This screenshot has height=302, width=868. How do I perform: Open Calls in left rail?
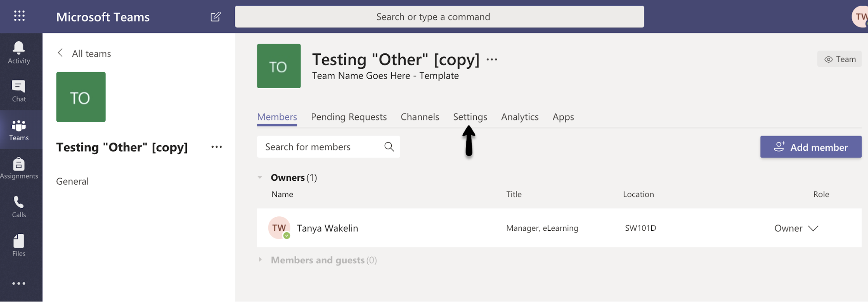(19, 206)
